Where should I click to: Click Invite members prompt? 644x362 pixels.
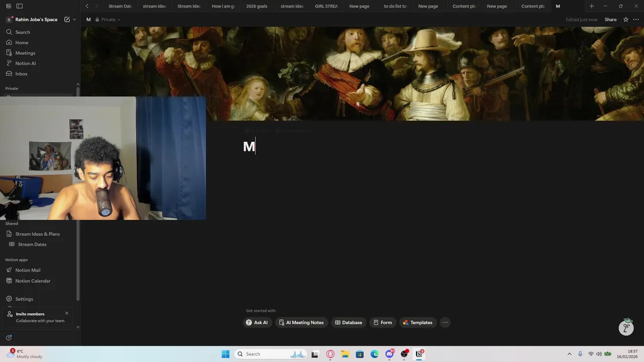point(38,317)
